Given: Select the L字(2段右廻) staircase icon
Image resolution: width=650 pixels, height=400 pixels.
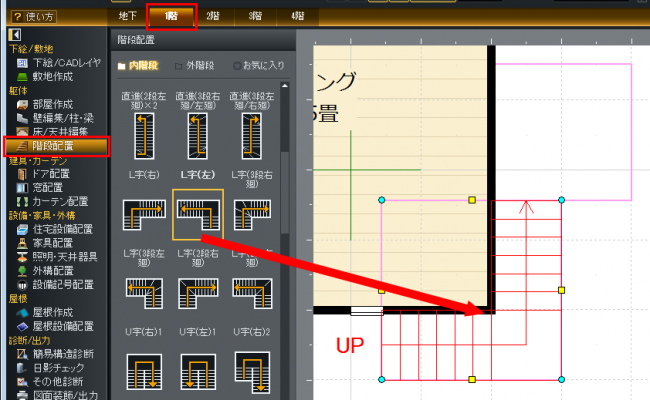Looking at the screenshot, I should click(x=196, y=292).
